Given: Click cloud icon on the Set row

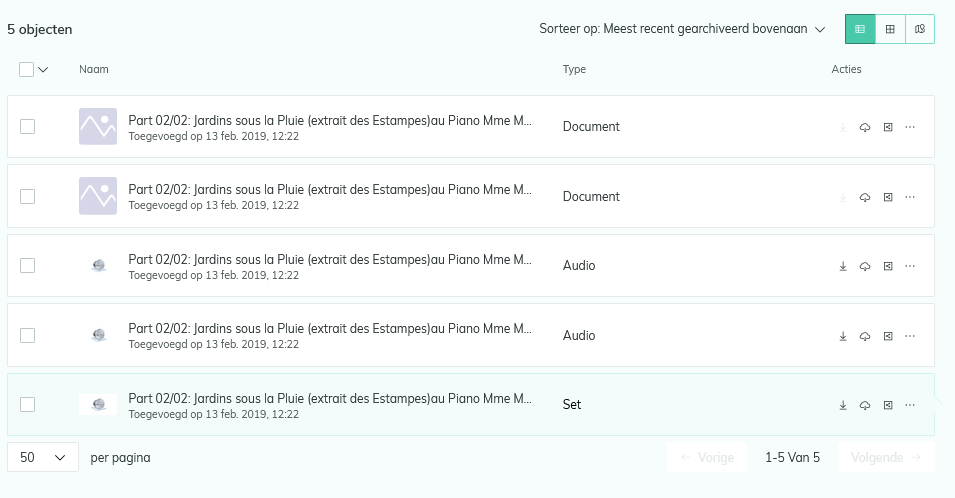Looking at the screenshot, I should 865,405.
